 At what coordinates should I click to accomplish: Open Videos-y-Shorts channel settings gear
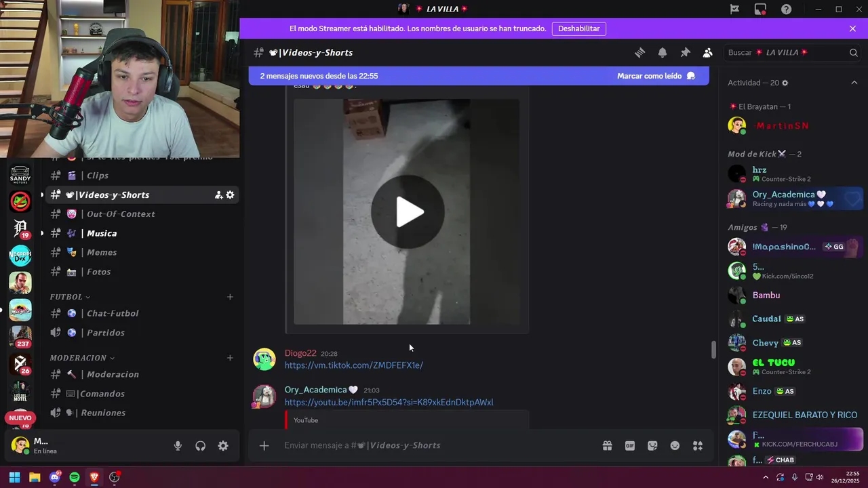[x=231, y=195]
